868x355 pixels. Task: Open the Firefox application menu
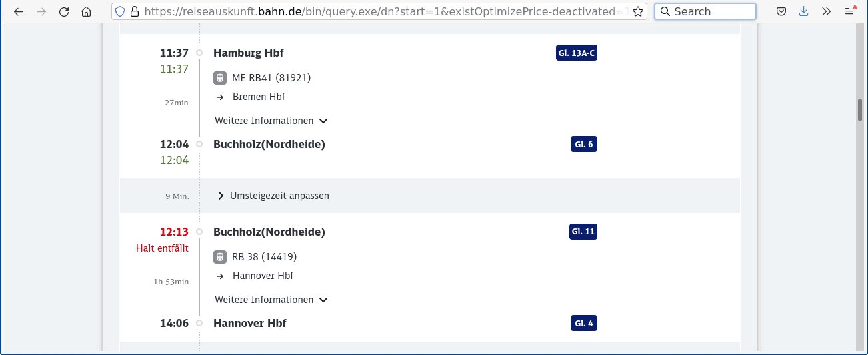(849, 11)
